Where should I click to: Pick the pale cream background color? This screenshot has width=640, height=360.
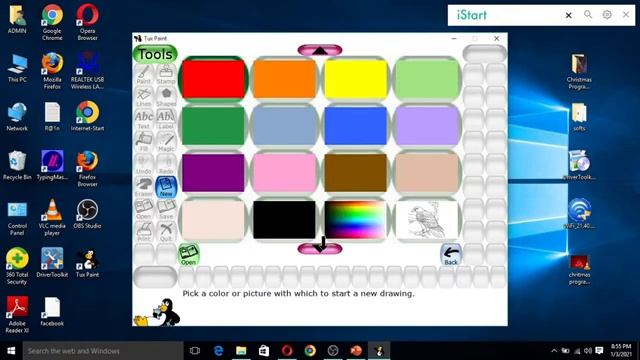tap(213, 220)
